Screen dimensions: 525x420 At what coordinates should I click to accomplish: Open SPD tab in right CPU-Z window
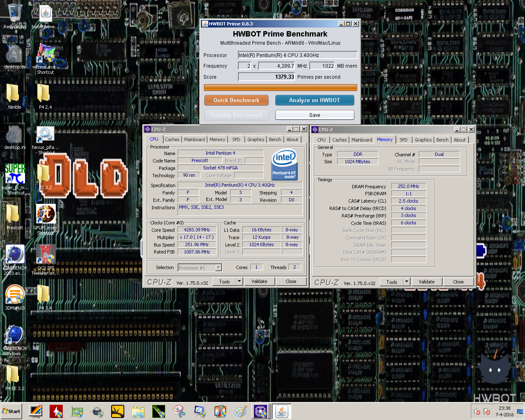tap(404, 140)
